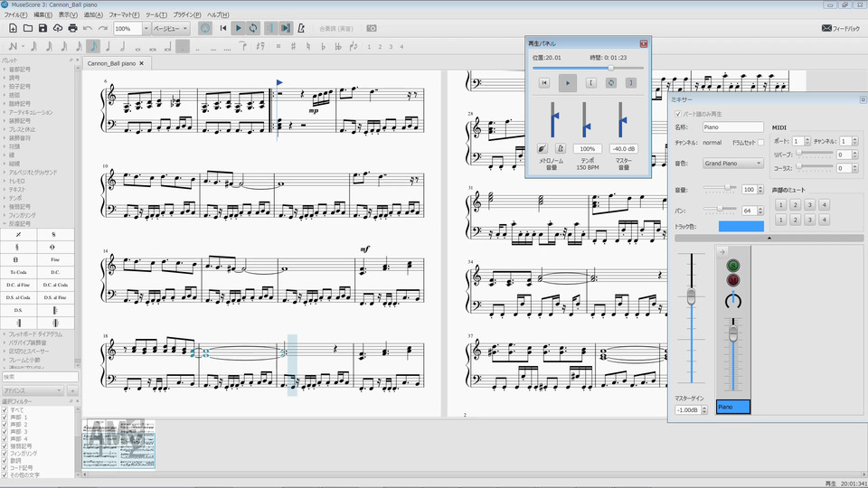The width and height of the screenshot is (868, 488).
Task: Expand 音部記号 (clefs) palette
Action: click(x=19, y=70)
